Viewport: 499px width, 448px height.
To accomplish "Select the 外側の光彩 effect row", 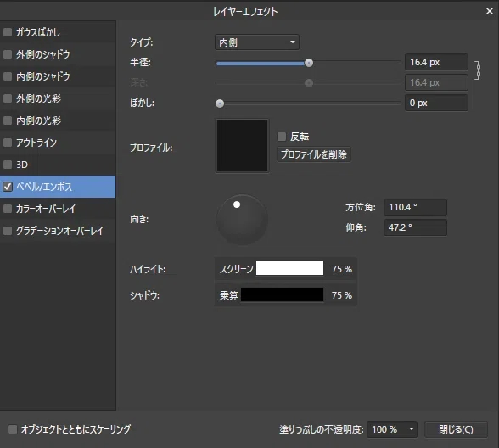I will (58, 98).
